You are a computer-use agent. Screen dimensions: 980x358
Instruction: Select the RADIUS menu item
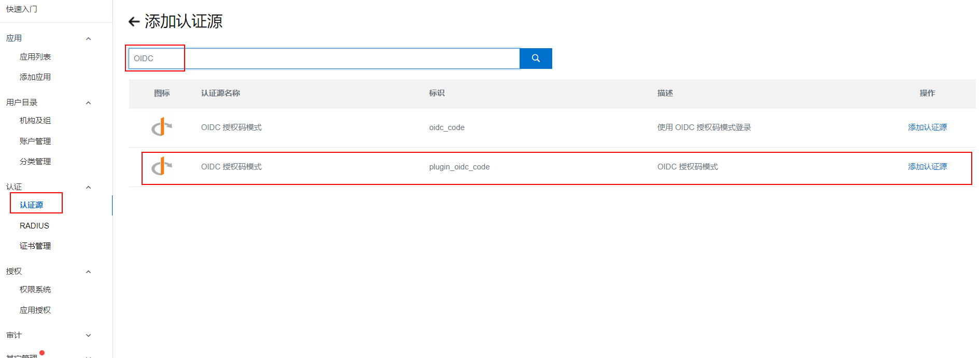[34, 226]
